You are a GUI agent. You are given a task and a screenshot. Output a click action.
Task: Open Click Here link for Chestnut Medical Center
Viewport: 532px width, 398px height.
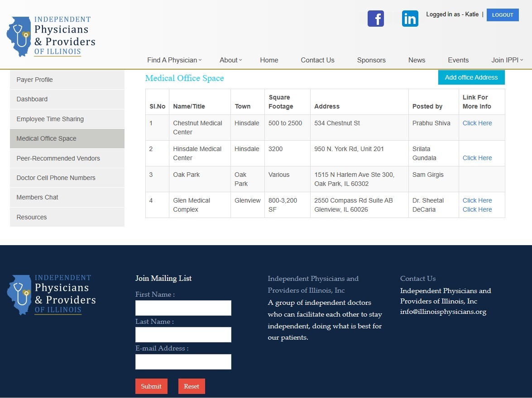coord(477,123)
